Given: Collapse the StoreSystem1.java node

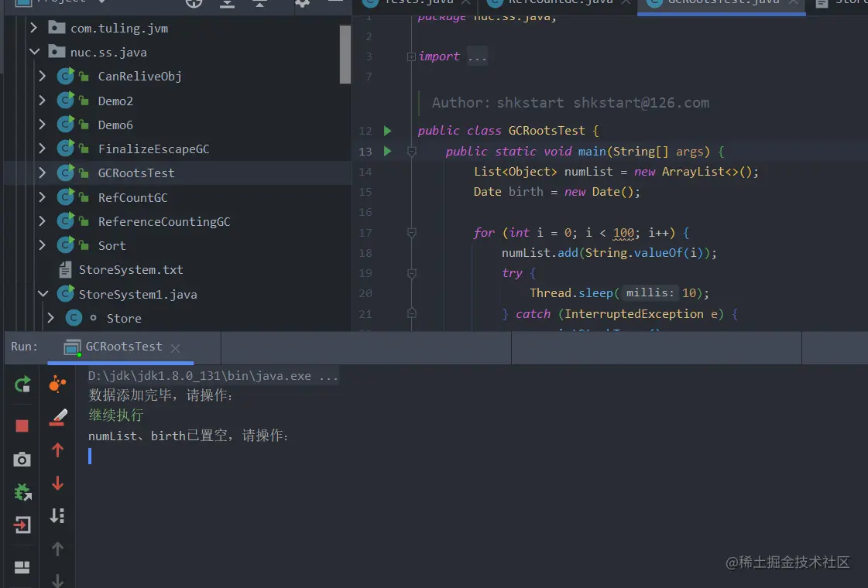Looking at the screenshot, I should pos(43,294).
